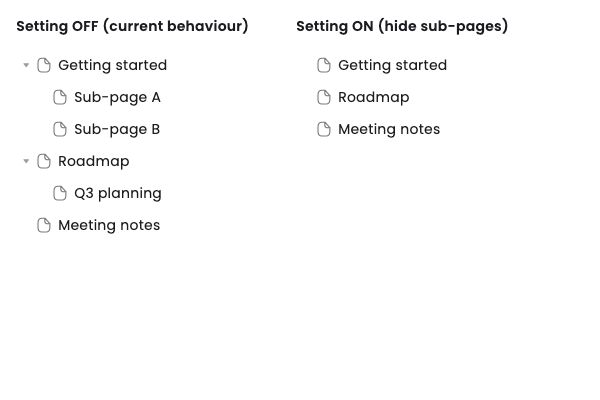Select the Q3 planning page
Viewport: 600px width, 400px height.
(118, 194)
